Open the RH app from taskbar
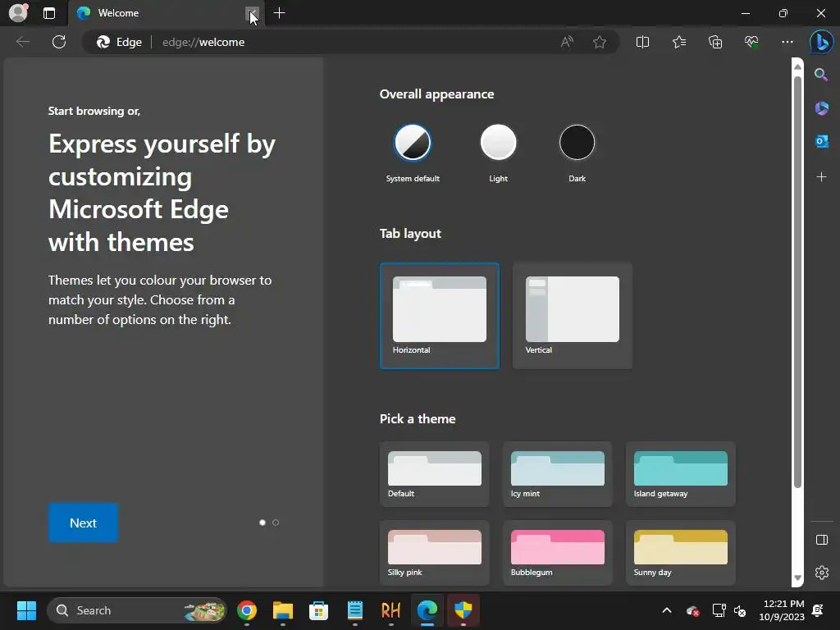The width and height of the screenshot is (840, 630). 390,610
